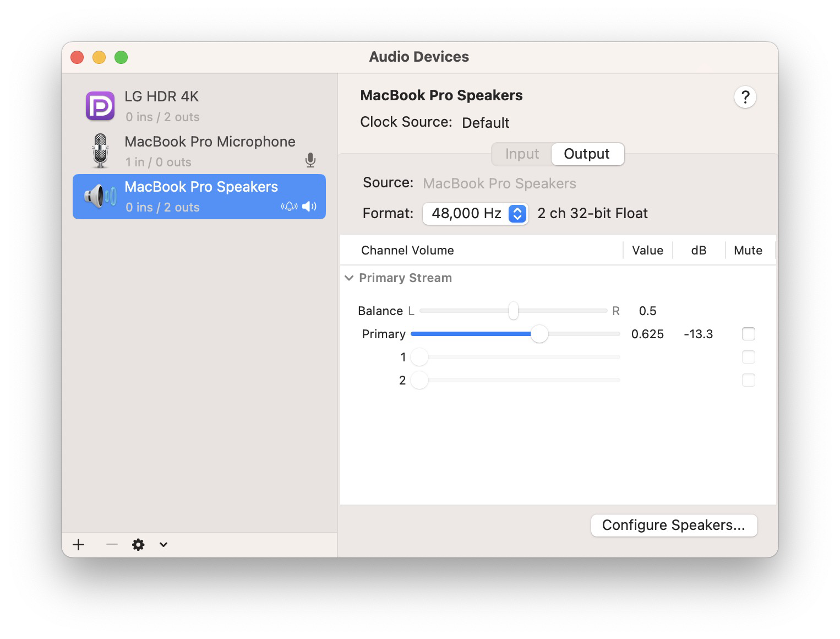Open the help question mark button

[x=745, y=98]
